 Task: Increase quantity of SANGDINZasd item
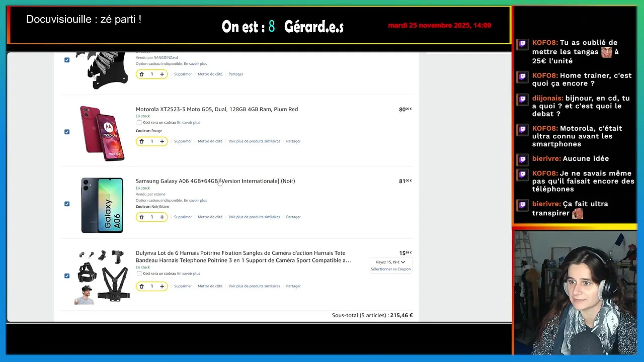[162, 74]
